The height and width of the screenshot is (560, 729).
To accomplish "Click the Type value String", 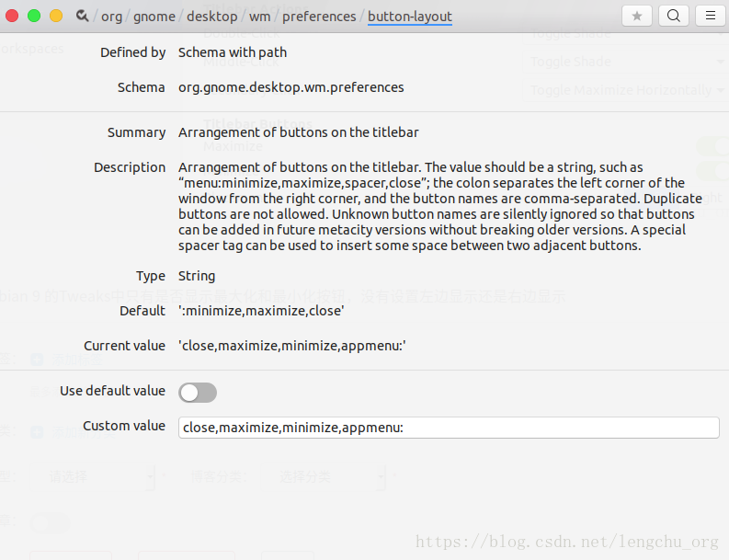I will 197,276.
